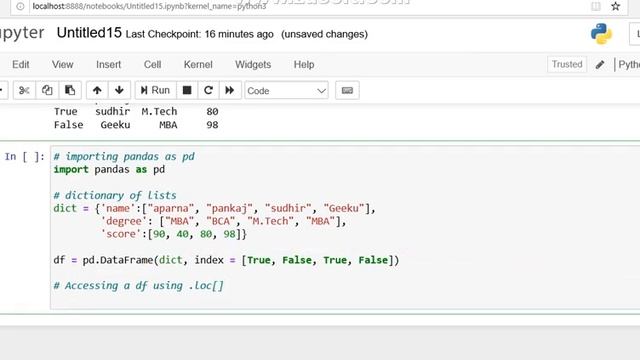Run the current cell
640x360 pixels.
(155, 90)
